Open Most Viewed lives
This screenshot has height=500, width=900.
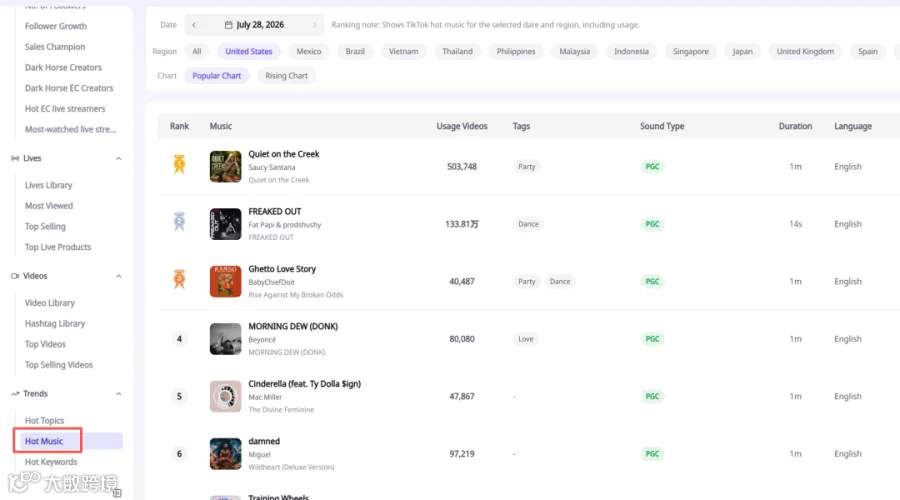coord(49,206)
